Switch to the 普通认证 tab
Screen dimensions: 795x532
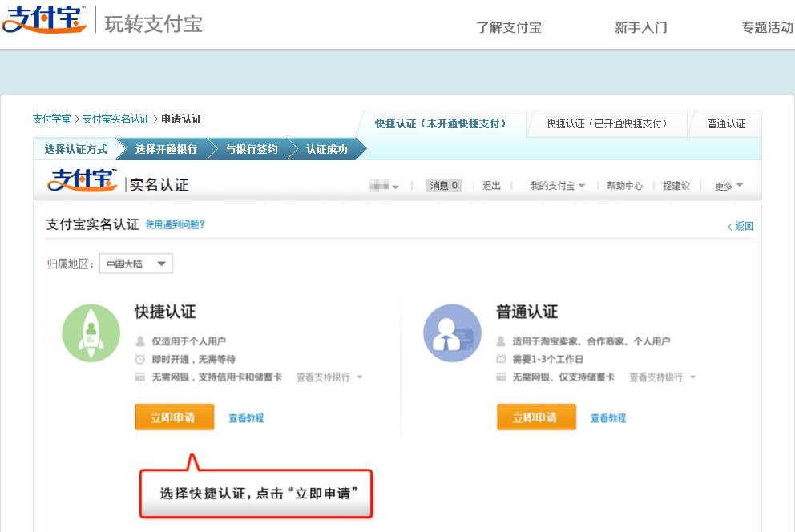coord(726,123)
